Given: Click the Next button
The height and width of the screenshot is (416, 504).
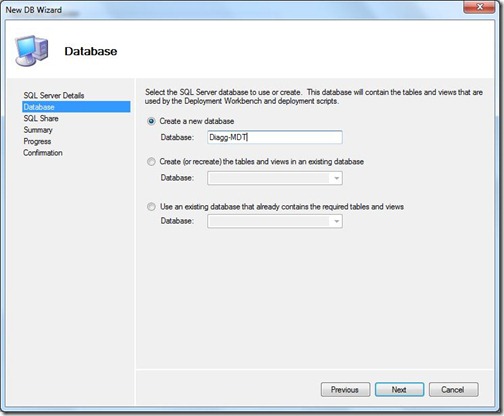Looking at the screenshot, I should click(x=399, y=390).
